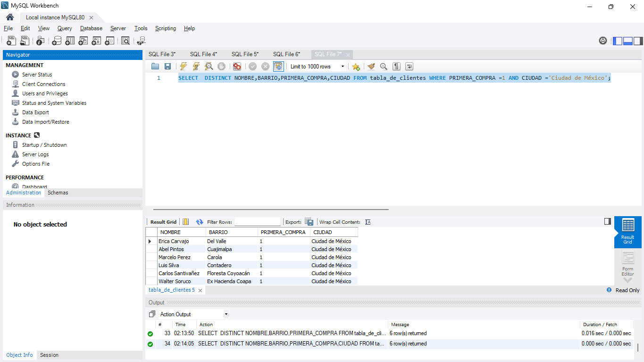Viewport: 644px width, 362px height.
Task: Export recordset to external file
Action: click(309, 222)
